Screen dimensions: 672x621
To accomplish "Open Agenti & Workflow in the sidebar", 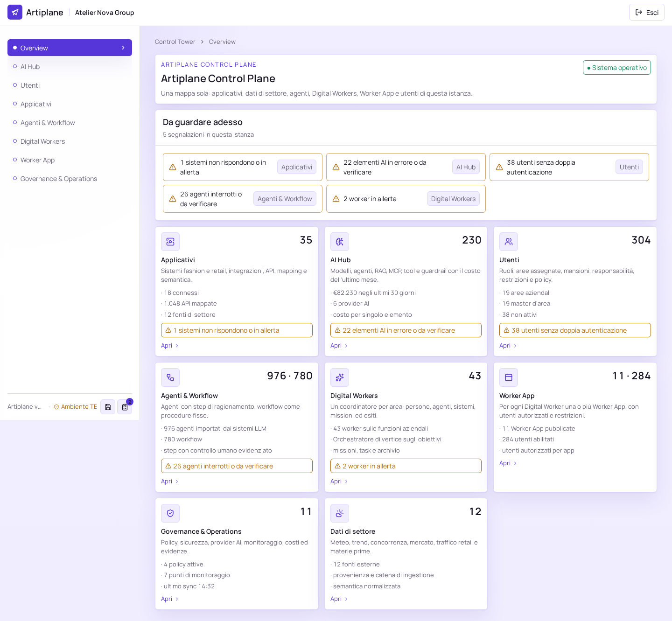I will (x=70, y=123).
